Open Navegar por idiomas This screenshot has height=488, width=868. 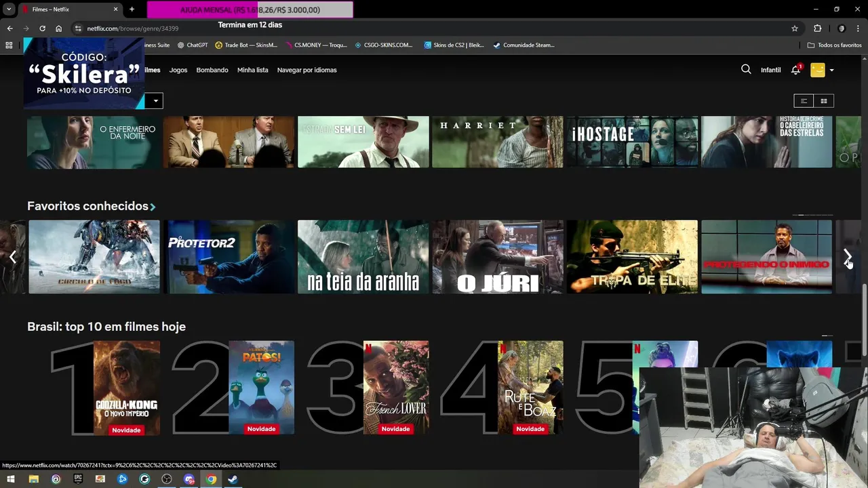tap(307, 70)
